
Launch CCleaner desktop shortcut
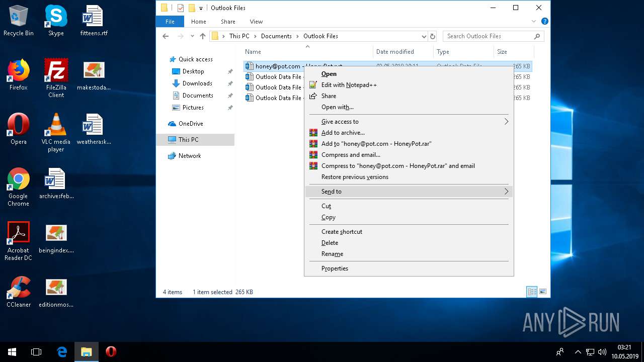click(x=19, y=292)
